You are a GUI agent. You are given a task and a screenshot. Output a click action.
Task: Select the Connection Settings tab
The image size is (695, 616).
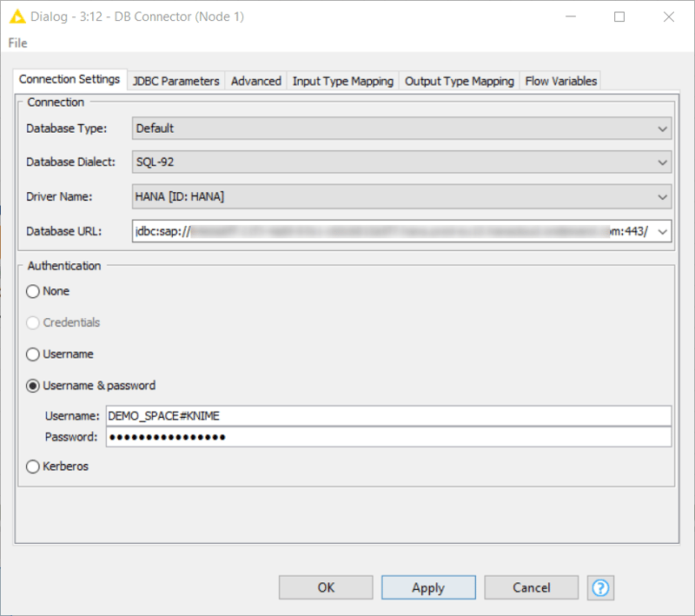point(69,79)
